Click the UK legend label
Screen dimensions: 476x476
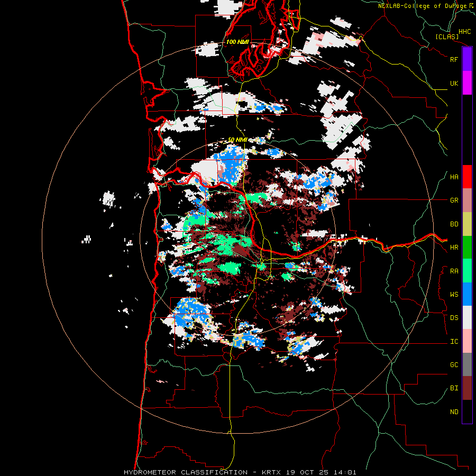coord(454,83)
